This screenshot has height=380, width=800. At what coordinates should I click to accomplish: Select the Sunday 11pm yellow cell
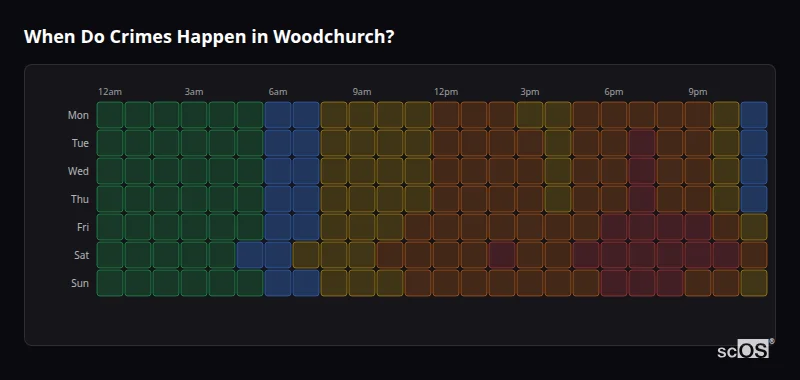pyautogui.click(x=754, y=283)
